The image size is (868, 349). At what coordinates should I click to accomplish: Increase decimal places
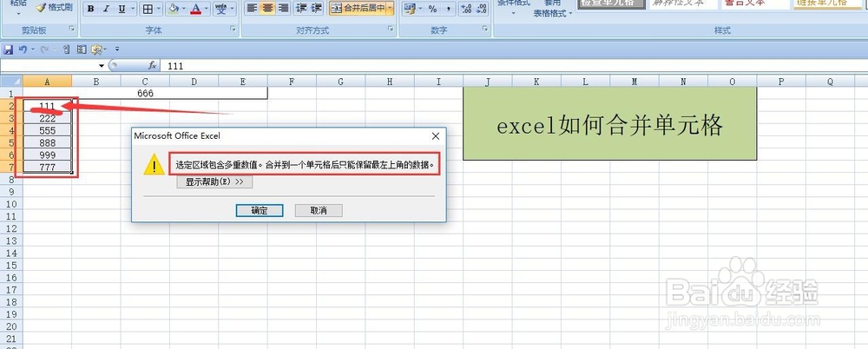tap(466, 9)
